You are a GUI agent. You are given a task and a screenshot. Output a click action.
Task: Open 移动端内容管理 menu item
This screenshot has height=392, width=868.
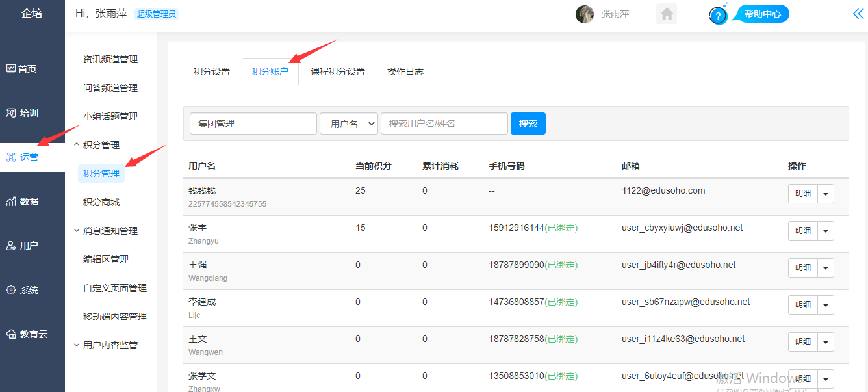(x=115, y=317)
